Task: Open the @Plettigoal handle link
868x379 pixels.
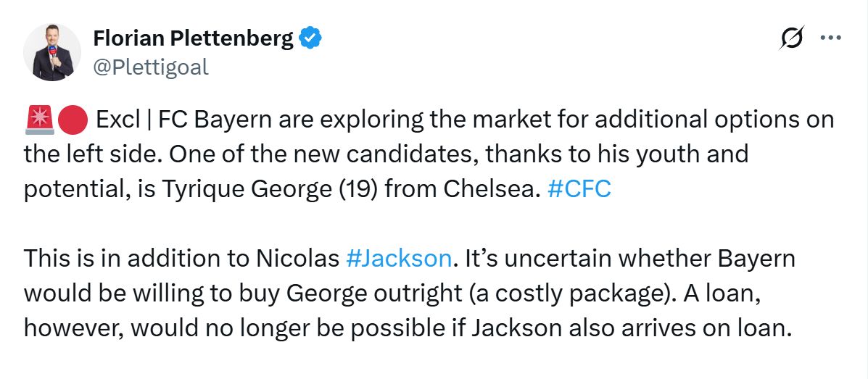Action: pos(150,67)
